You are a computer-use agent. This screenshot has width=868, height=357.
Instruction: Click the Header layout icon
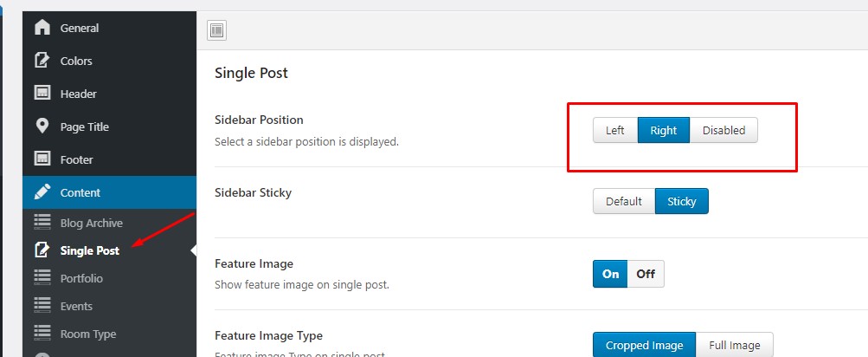[x=42, y=94]
